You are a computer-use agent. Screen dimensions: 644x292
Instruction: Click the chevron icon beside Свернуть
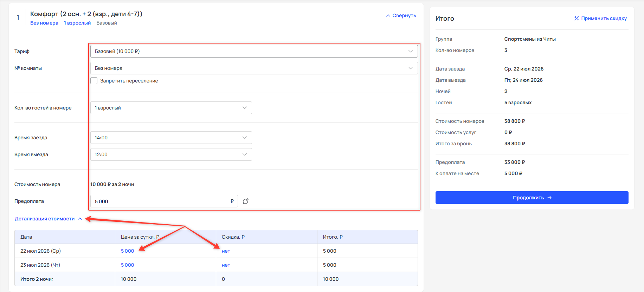388,15
